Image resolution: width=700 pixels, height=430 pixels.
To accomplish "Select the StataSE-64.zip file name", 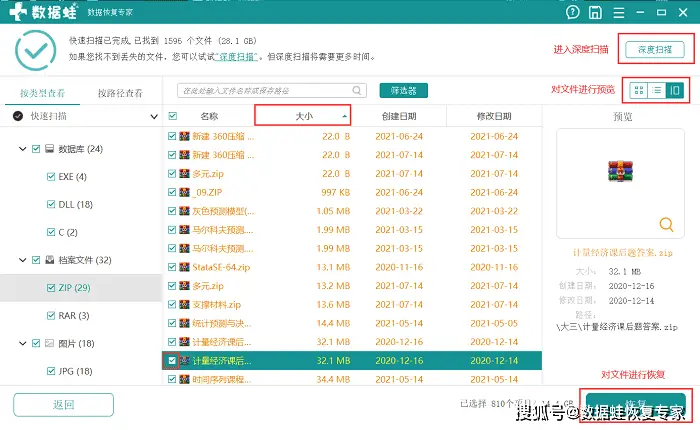I will [x=221, y=267].
